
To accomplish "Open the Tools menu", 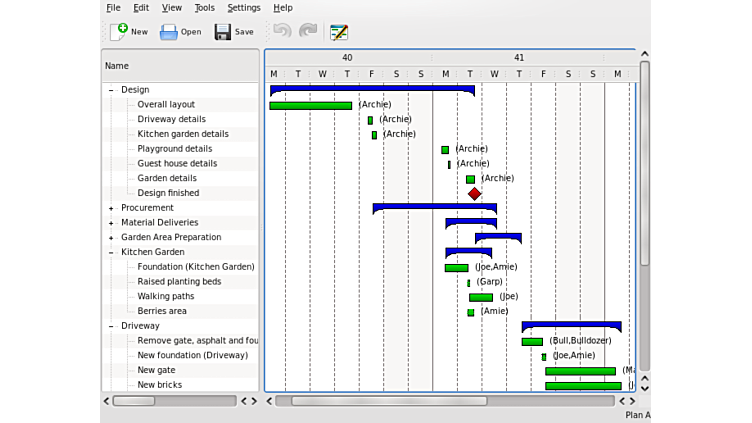I will click(x=204, y=8).
